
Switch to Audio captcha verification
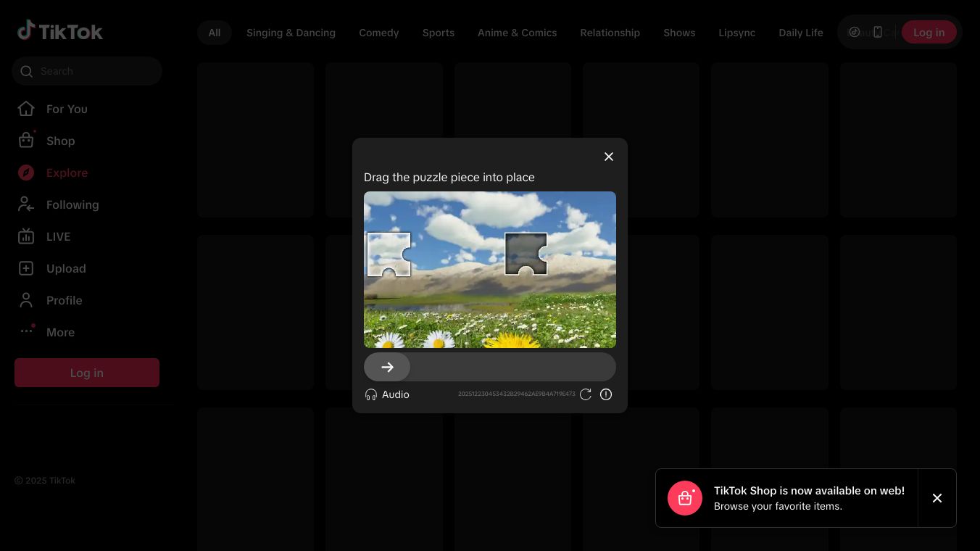click(387, 394)
